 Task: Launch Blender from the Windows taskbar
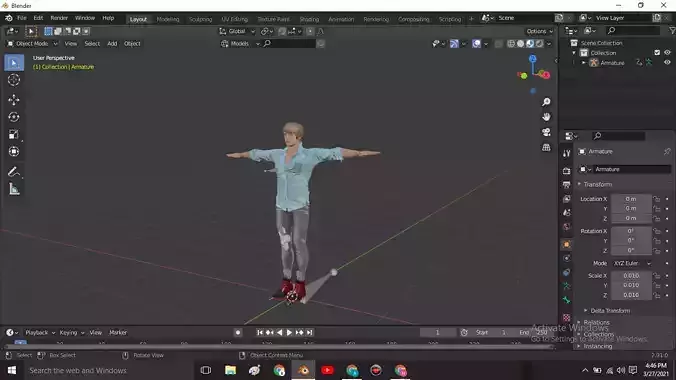(x=303, y=370)
